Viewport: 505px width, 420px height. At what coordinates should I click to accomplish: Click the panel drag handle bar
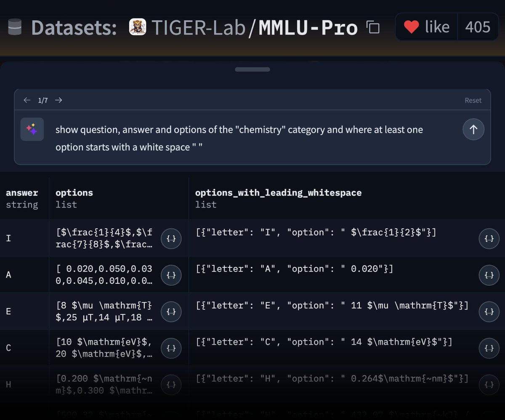[252, 69]
